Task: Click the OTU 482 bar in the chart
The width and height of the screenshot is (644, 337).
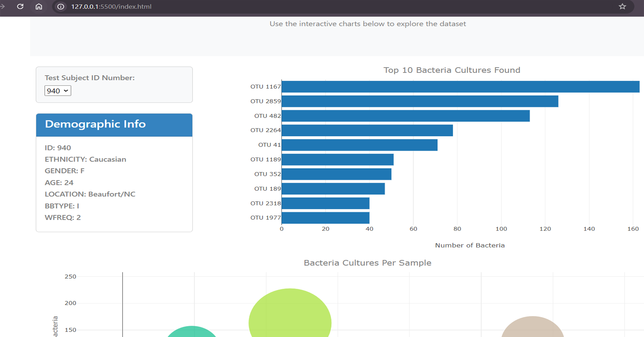Action: 405,116
